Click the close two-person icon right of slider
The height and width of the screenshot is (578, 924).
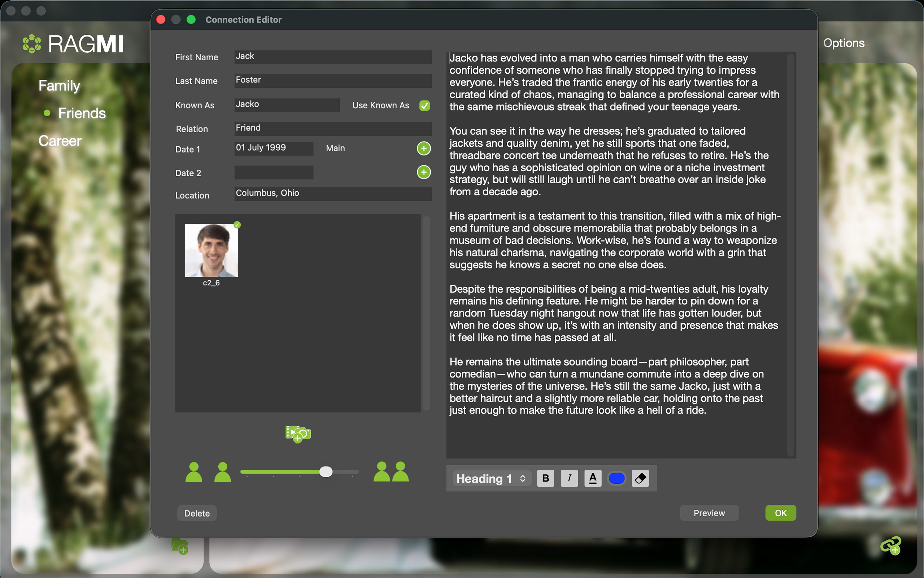click(x=391, y=472)
